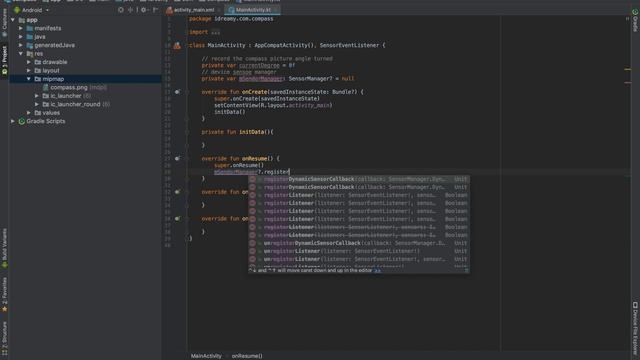Click the lower warning marker on error stripe
The height and width of the screenshot is (360, 640).
click(627, 82)
